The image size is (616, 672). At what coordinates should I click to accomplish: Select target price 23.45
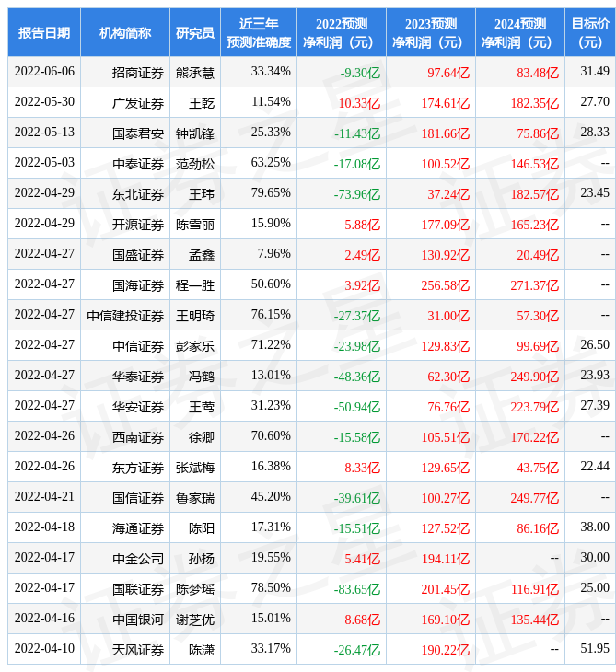[x=595, y=193]
